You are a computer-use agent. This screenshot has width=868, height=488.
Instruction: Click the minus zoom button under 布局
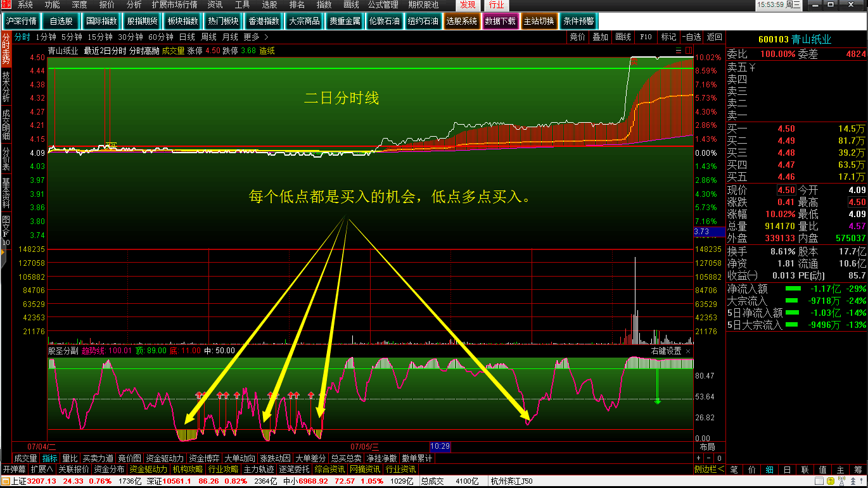709,458
